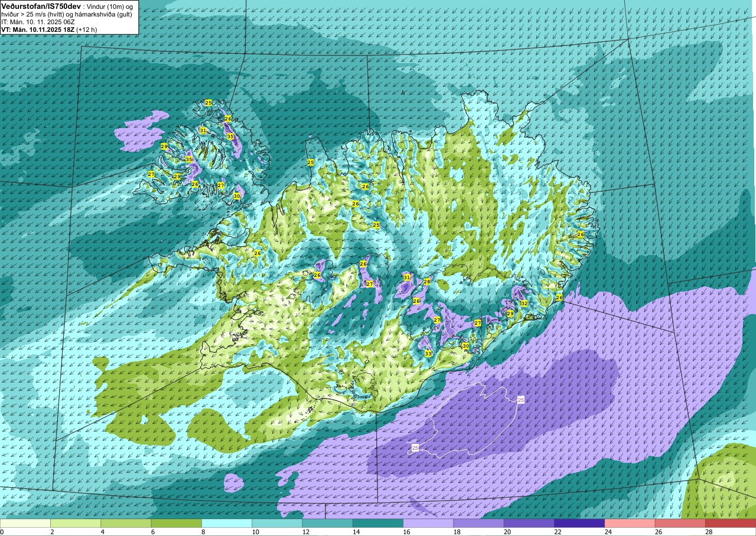Select the 22–24 m/s dark indigo legend swatch
The width and height of the screenshot is (756, 536).
[579, 523]
